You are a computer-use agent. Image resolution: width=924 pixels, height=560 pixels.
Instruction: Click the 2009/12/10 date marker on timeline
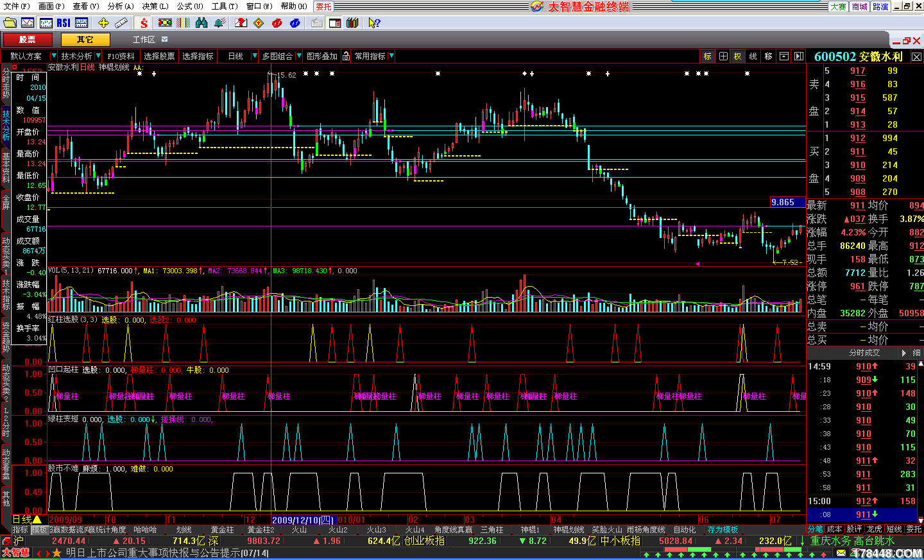(304, 520)
